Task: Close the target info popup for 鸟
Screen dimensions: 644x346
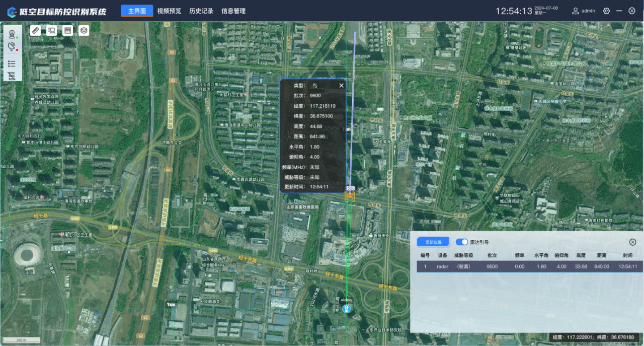Action: [341, 86]
